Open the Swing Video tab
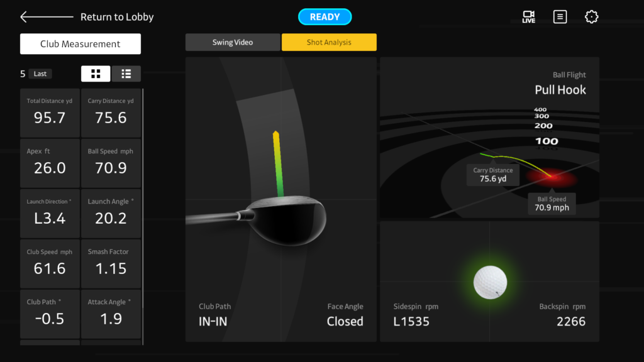The height and width of the screenshot is (362, 644). pos(233,42)
